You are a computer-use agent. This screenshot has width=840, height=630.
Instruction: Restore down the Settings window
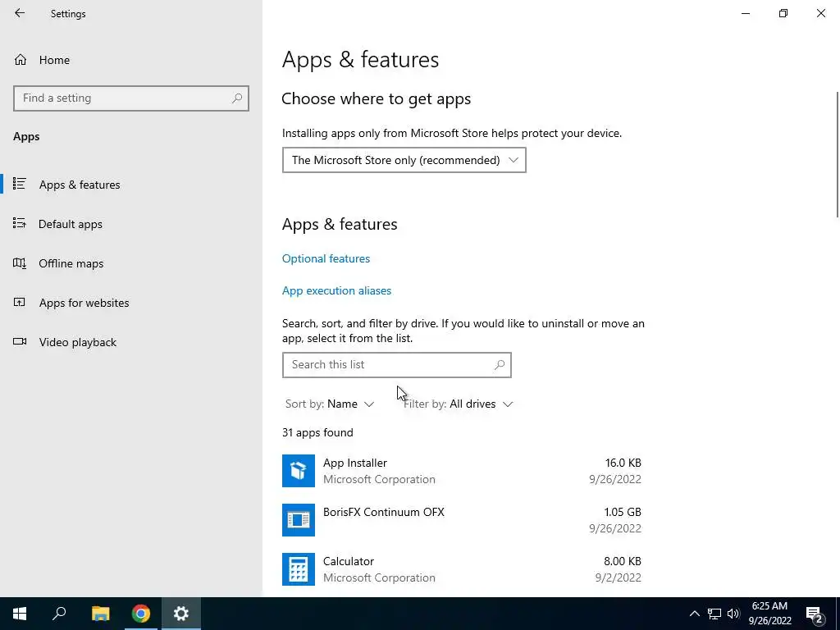(x=783, y=13)
